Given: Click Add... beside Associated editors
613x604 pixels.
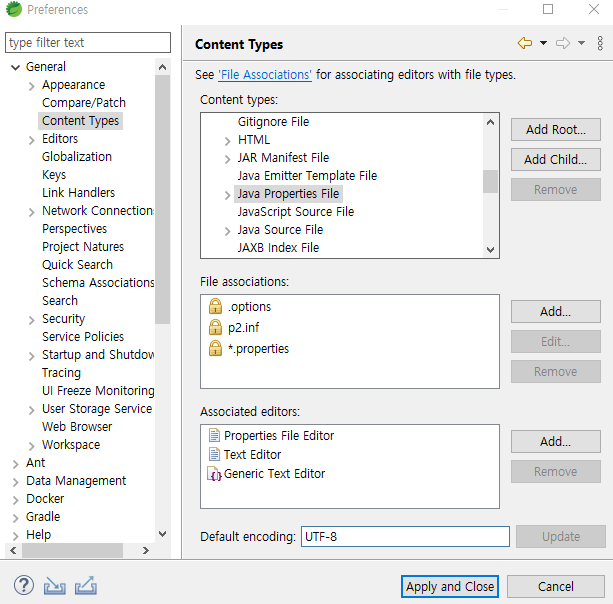Looking at the screenshot, I should 556,441.
